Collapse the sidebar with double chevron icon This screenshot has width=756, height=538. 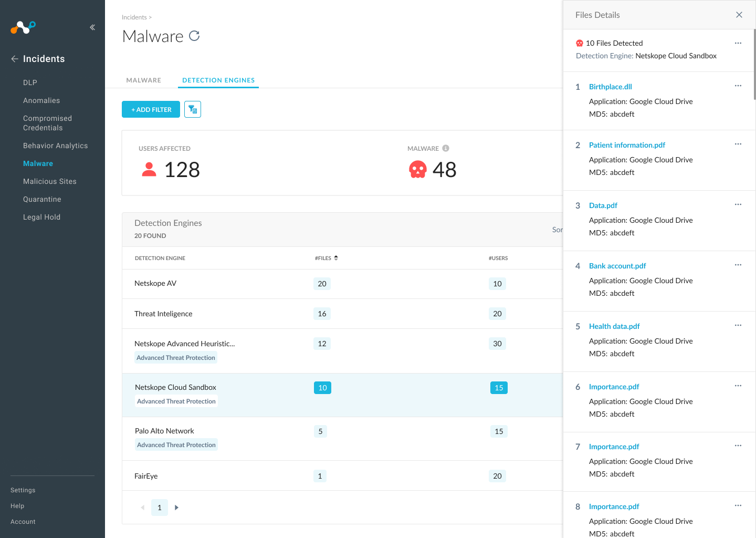pyautogui.click(x=92, y=27)
